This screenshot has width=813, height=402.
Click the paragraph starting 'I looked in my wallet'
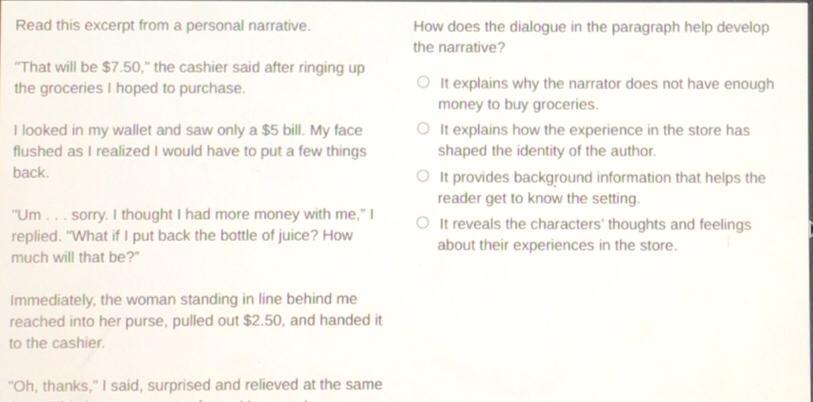(189, 151)
